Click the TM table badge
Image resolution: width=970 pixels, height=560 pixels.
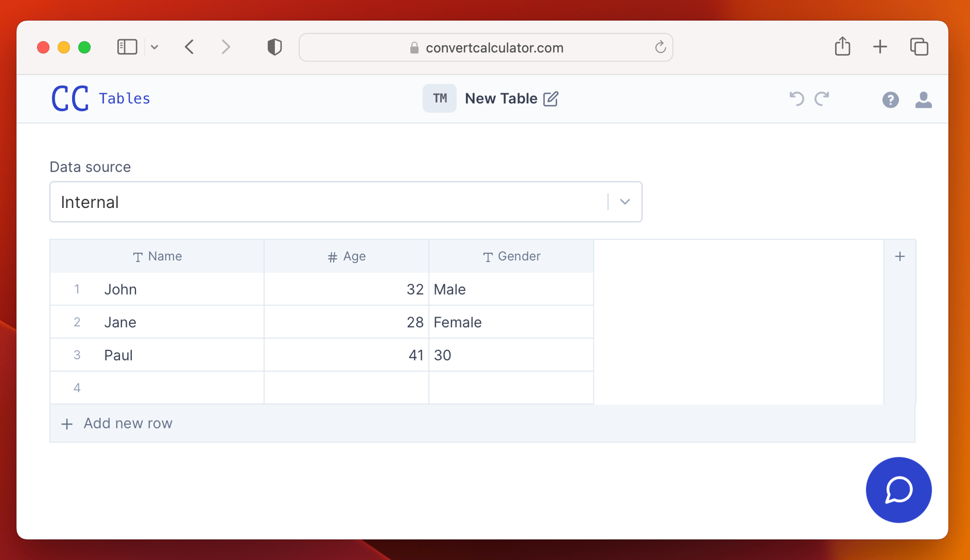tap(439, 99)
